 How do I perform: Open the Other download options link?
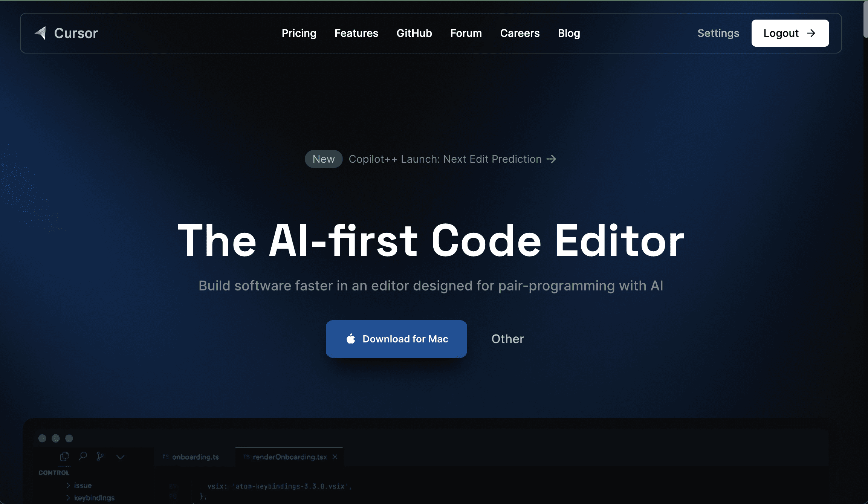click(507, 339)
